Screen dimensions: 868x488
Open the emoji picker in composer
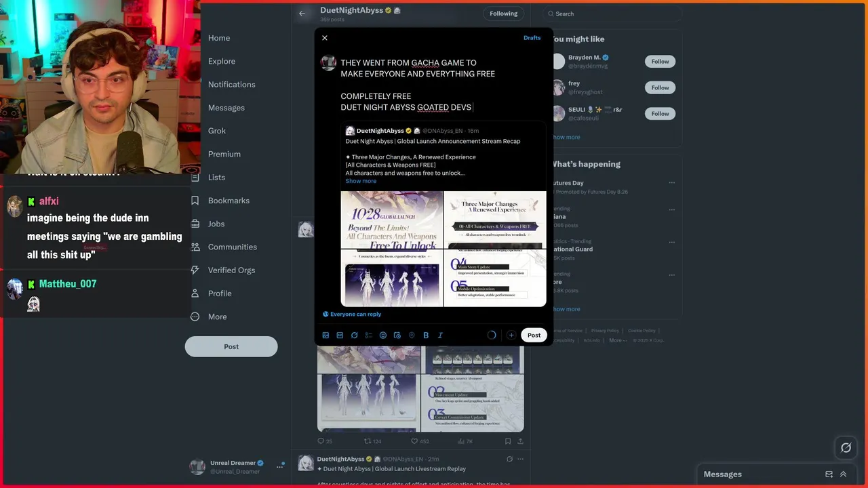tap(383, 335)
